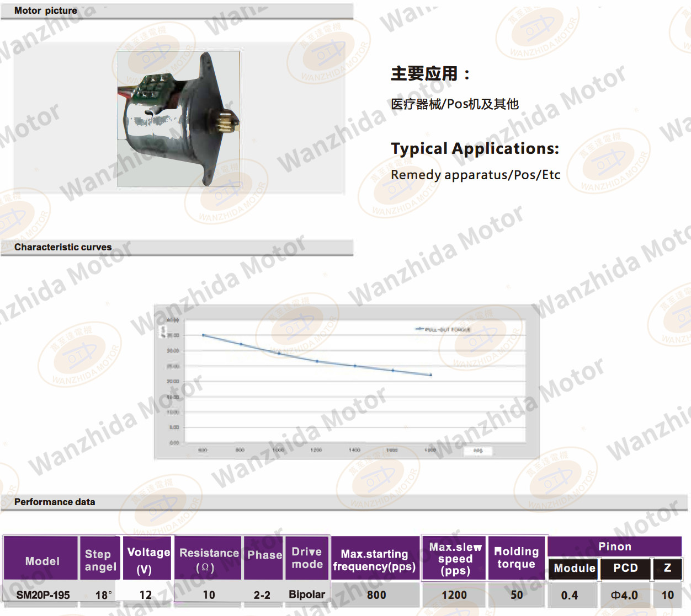Screen dimensions: 691x616
Task: Click the 'Holding torque' column header
Action: (517, 558)
